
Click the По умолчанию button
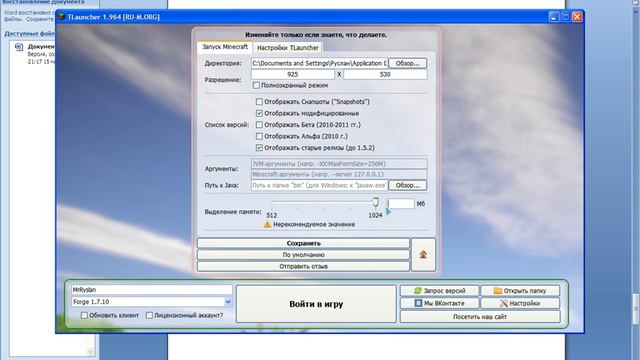point(303,255)
